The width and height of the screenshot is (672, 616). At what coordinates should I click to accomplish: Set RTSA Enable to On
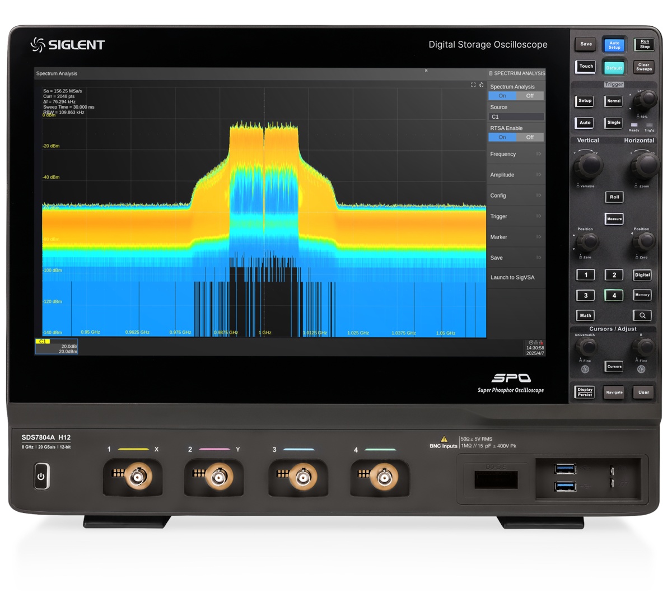click(x=502, y=137)
